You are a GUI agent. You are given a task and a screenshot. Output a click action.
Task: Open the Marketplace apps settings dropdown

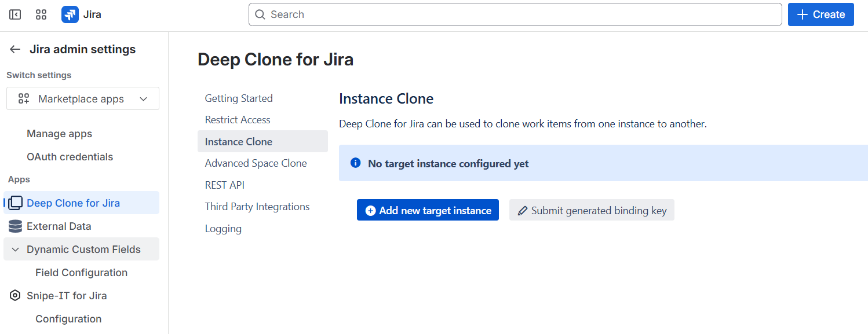(83, 99)
